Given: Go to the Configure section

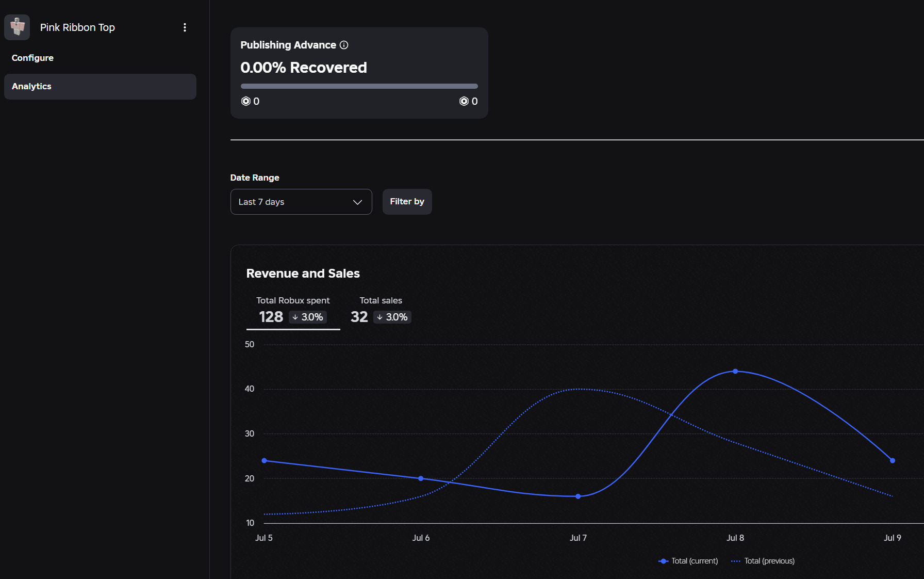Looking at the screenshot, I should (x=32, y=58).
